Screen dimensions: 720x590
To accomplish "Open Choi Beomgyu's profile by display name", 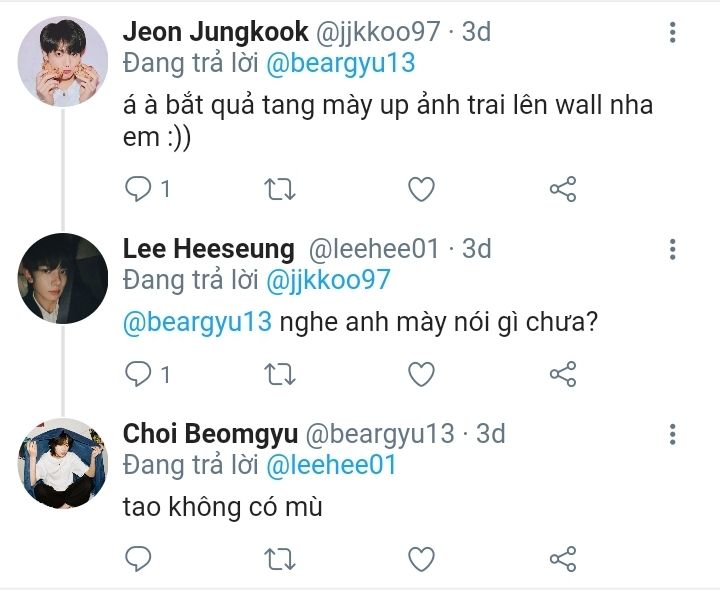I will (210, 434).
